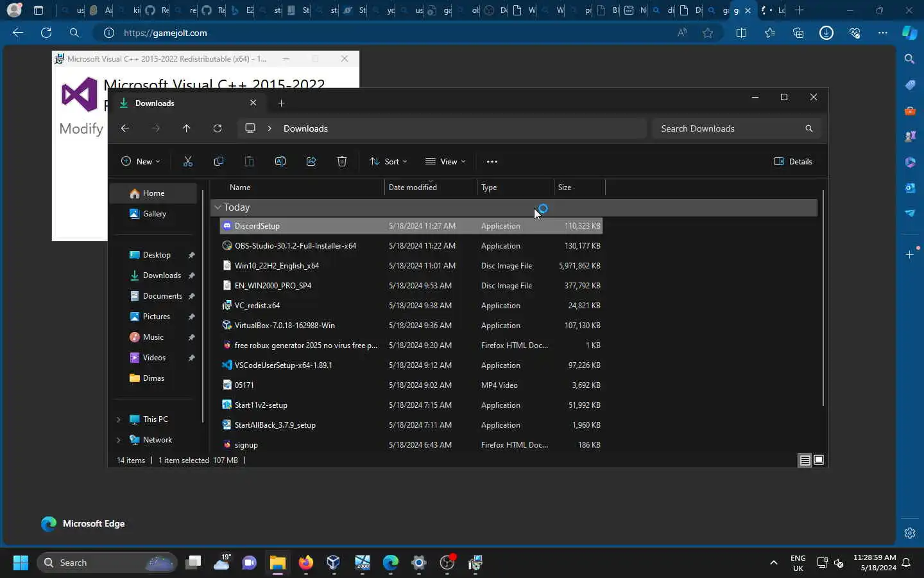Click the Delete trash icon in Explorer

[342, 162]
